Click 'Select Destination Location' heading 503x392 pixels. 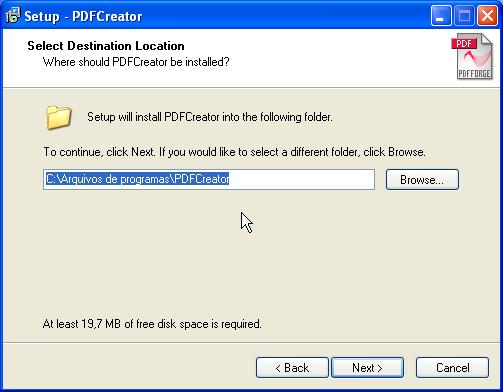point(106,46)
